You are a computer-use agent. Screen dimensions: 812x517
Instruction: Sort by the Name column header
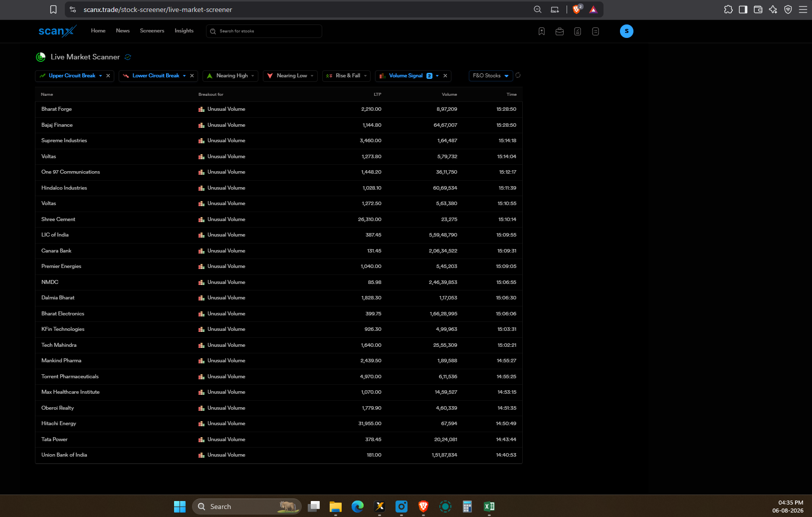click(x=47, y=94)
